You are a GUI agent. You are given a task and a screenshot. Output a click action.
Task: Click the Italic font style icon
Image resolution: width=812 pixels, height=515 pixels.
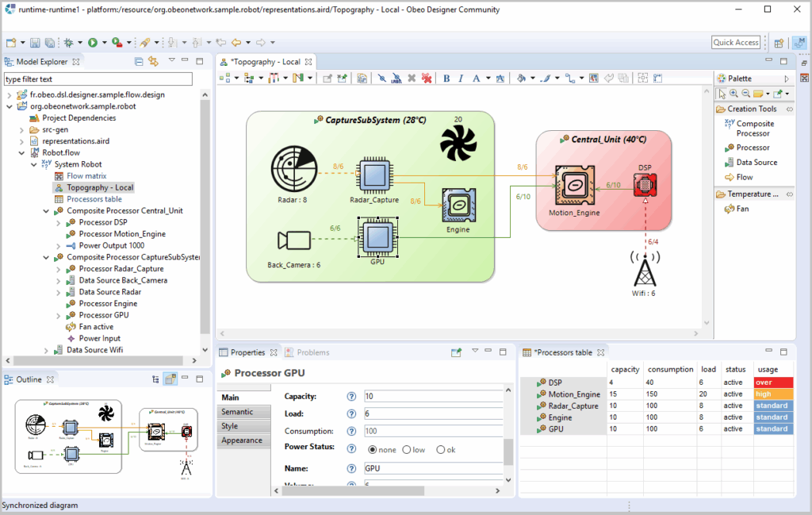point(461,78)
